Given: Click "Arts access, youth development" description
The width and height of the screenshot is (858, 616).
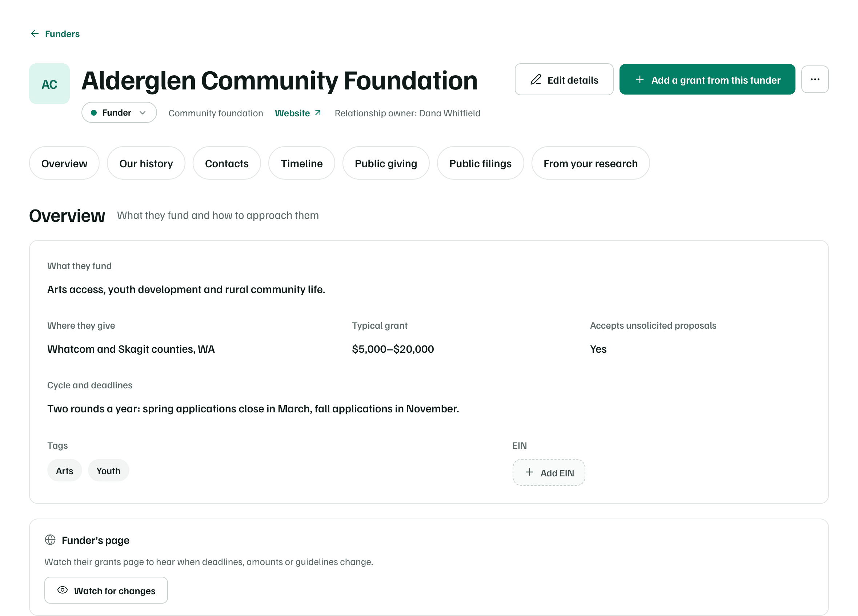Looking at the screenshot, I should pos(186,289).
